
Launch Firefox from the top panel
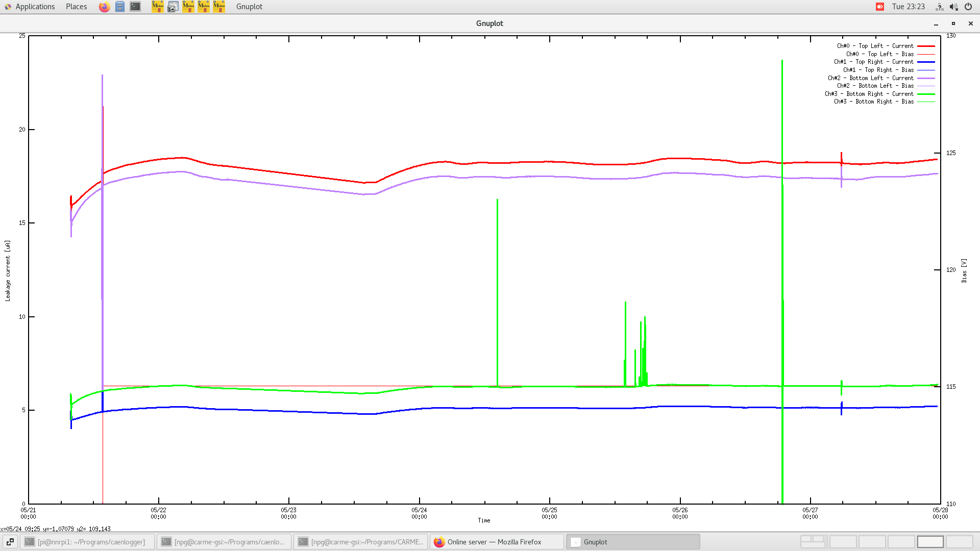(x=104, y=7)
